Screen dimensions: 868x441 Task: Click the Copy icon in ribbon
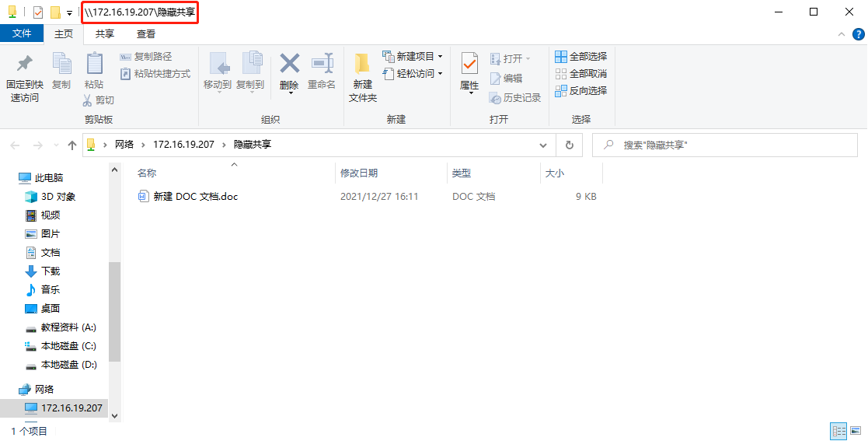coord(61,63)
